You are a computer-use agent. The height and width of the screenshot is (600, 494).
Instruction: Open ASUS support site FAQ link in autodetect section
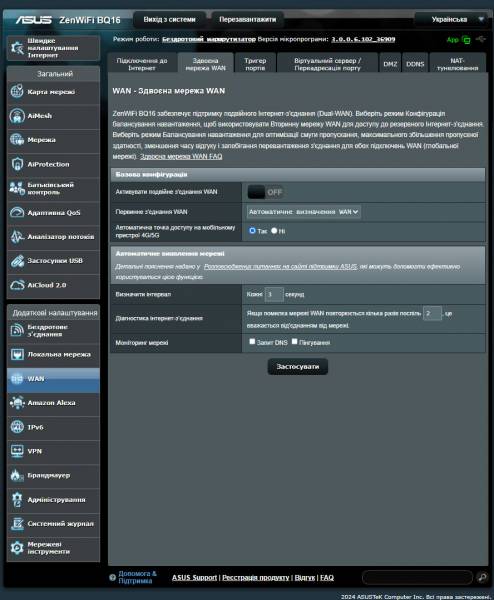click(280, 266)
